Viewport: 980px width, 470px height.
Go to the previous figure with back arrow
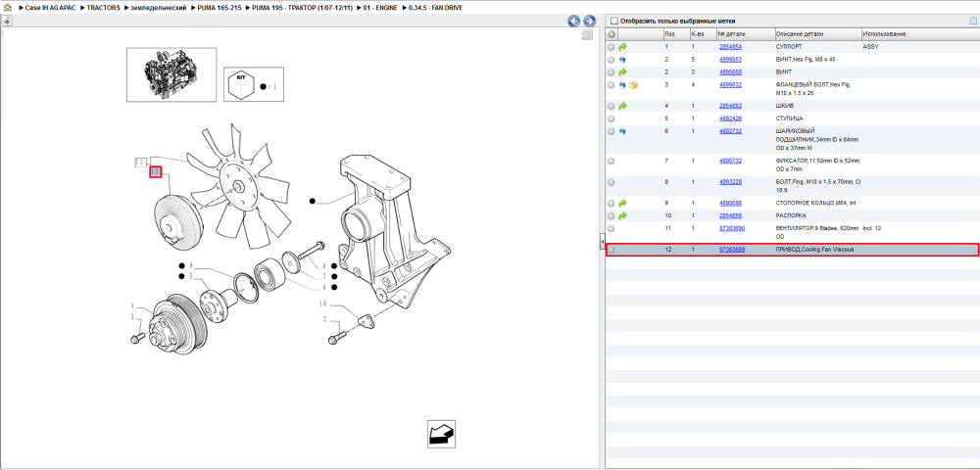(573, 21)
